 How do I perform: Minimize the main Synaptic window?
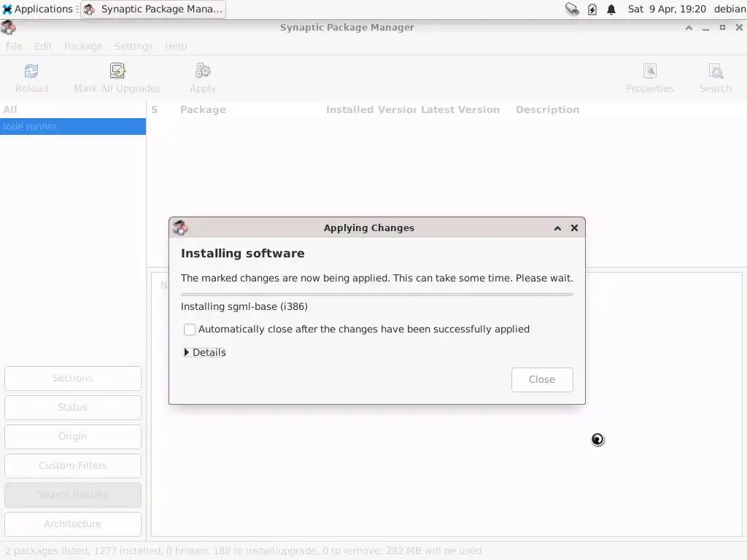(x=705, y=28)
